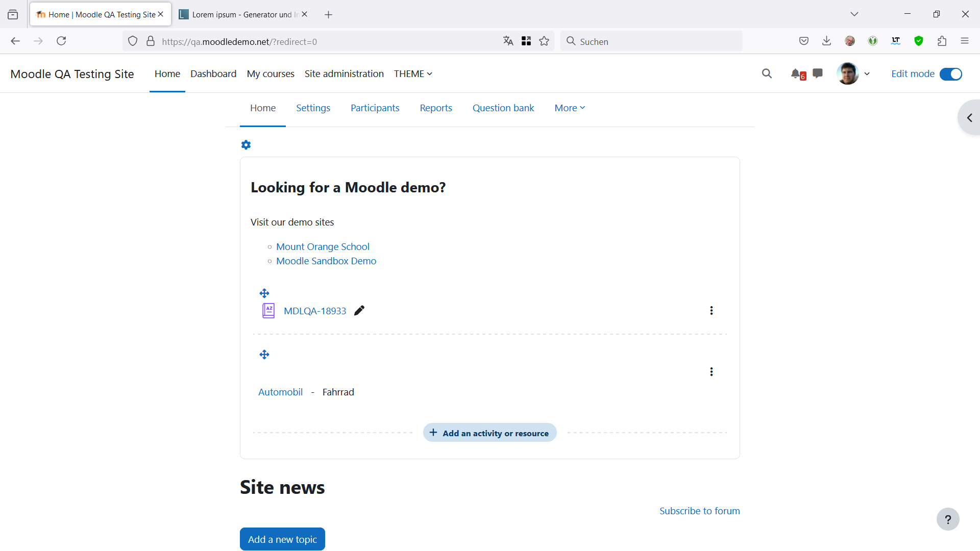
Task: Open Site administration
Action: pos(344,74)
